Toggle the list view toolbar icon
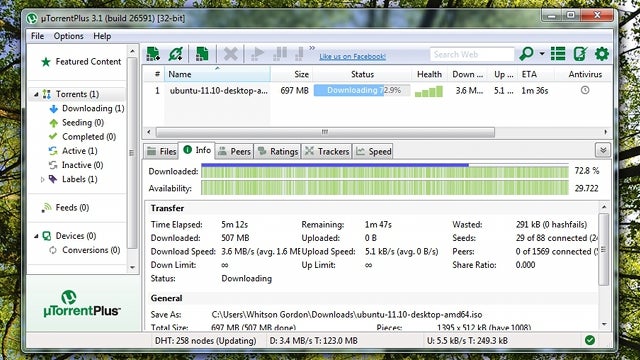 [x=558, y=54]
